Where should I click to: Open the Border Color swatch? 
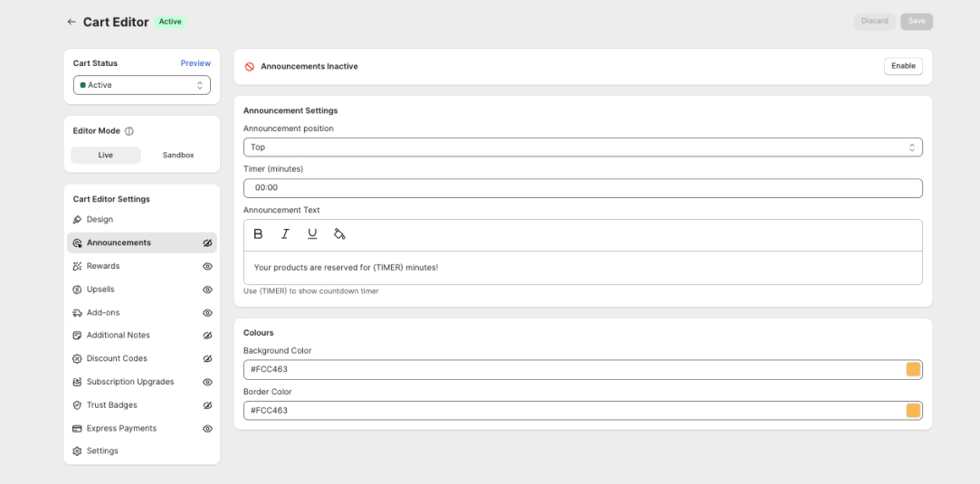click(x=913, y=411)
